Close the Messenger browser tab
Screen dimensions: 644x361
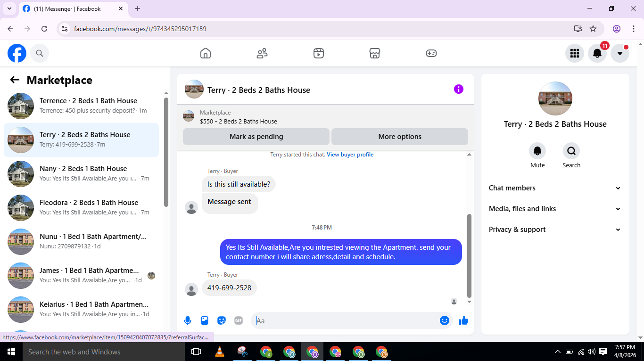[x=120, y=9]
